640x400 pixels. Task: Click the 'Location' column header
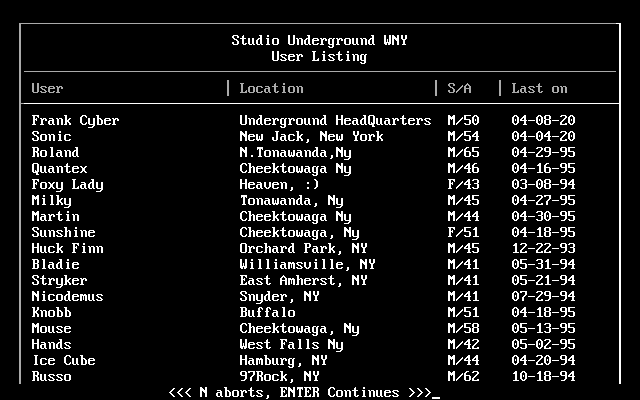(271, 88)
